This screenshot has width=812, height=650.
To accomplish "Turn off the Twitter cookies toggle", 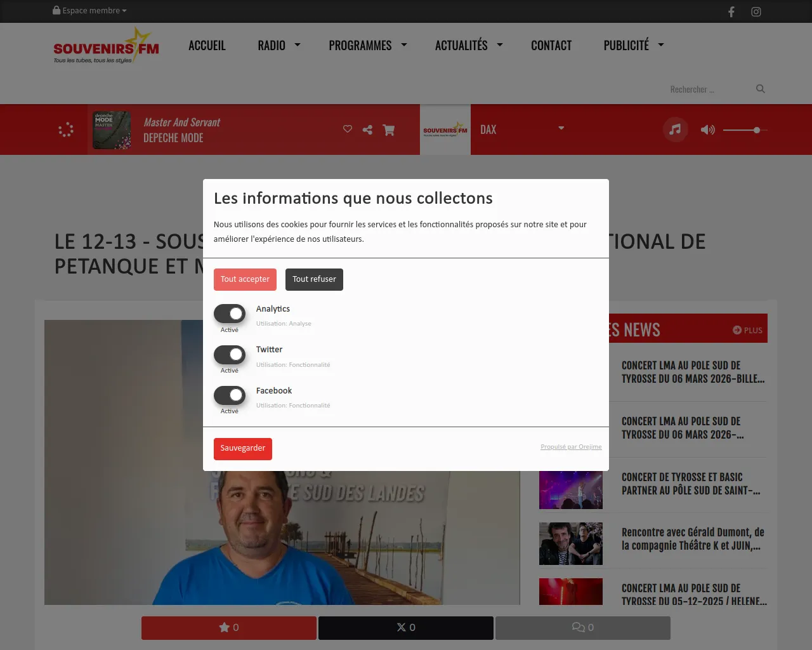I will tap(230, 354).
